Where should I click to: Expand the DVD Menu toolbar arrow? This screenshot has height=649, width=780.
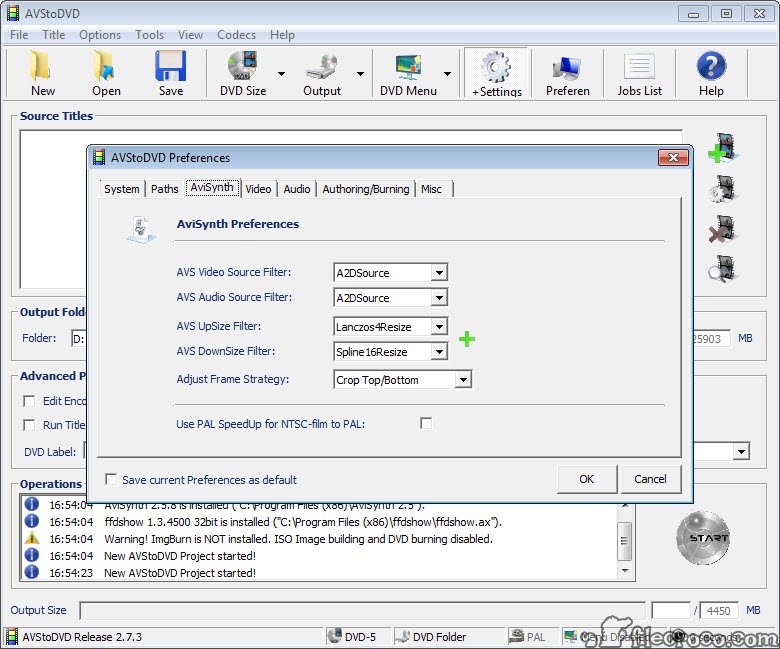tap(447, 74)
